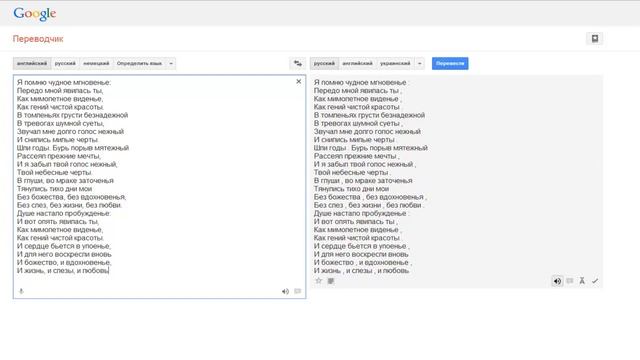640x360 pixels.
Task: Choose Определить язык detect language option
Action: [x=139, y=63]
